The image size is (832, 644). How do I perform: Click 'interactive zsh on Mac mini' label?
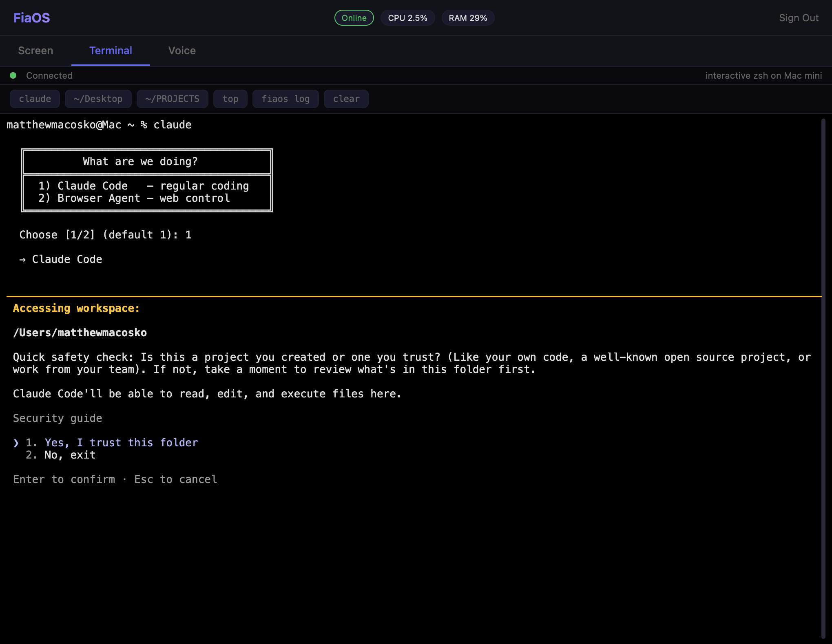[763, 75]
